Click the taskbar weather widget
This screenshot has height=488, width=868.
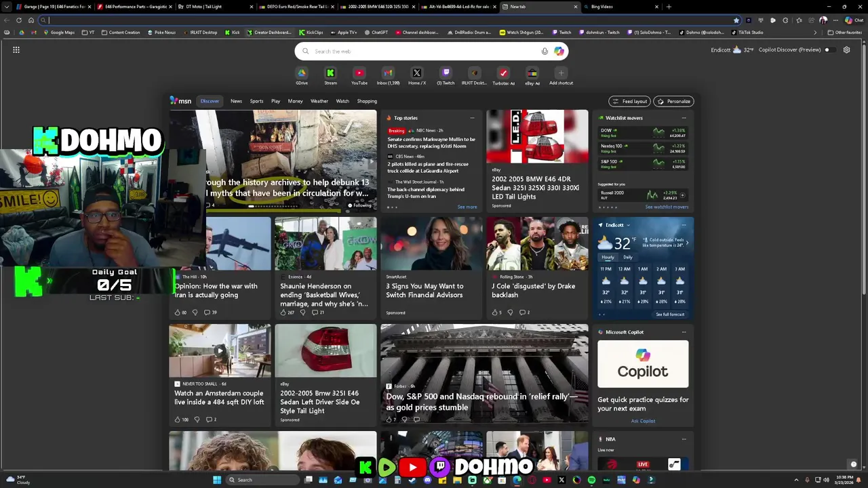coord(18,480)
